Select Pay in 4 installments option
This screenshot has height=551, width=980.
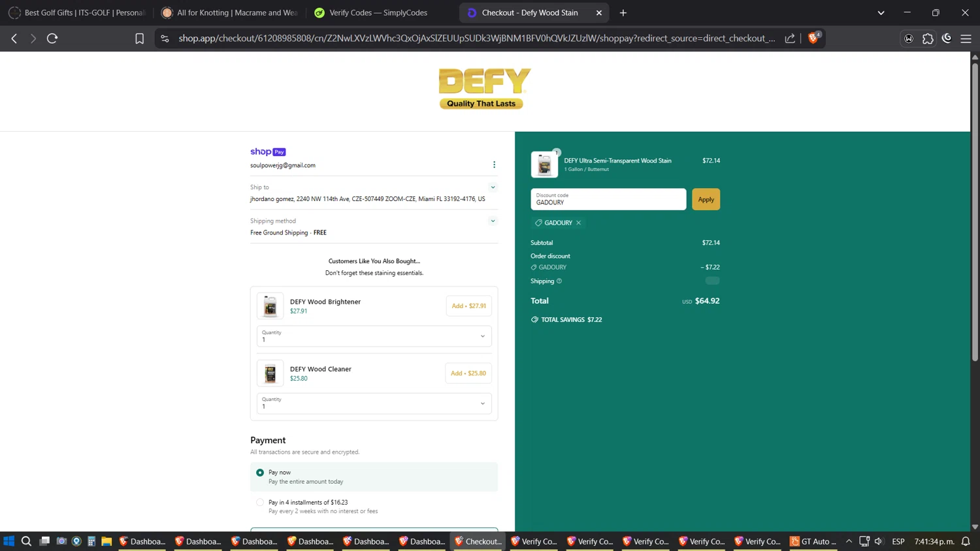[260, 503]
